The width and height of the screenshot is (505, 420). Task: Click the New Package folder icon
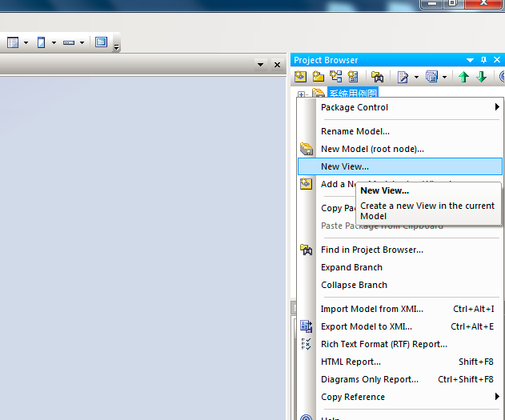[x=319, y=77]
